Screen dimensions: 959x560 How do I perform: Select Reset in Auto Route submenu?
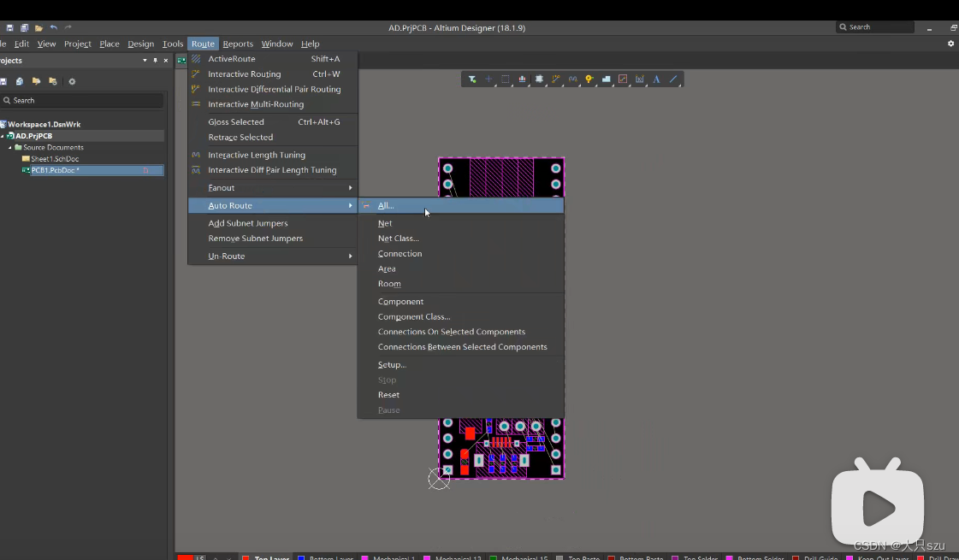click(460, 394)
